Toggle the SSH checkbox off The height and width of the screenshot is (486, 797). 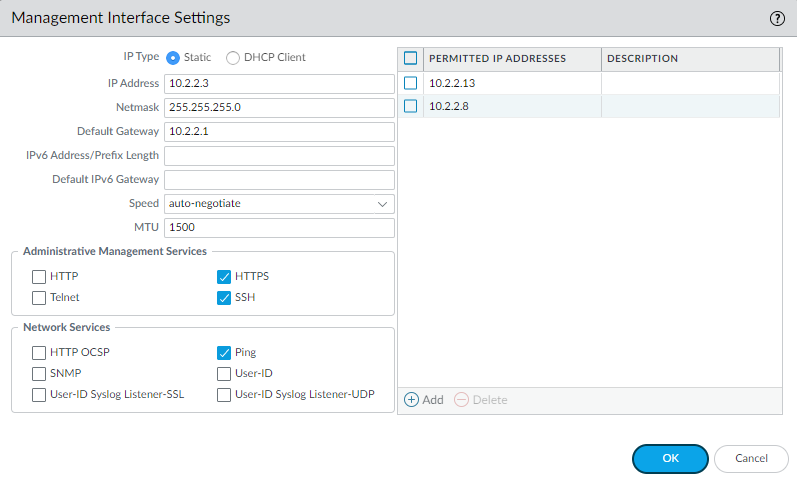[x=224, y=298]
